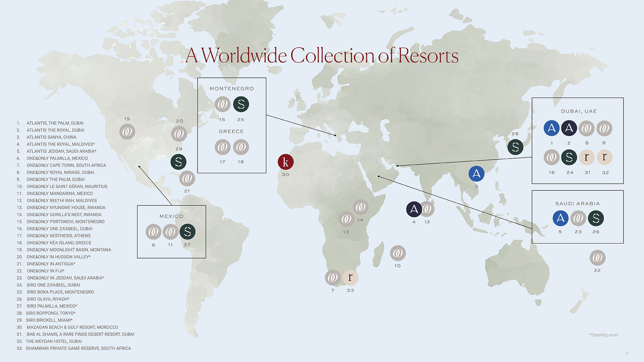Click list entry 'ONE&ONLY KÉA ISLAND, GREECE'

(59, 243)
